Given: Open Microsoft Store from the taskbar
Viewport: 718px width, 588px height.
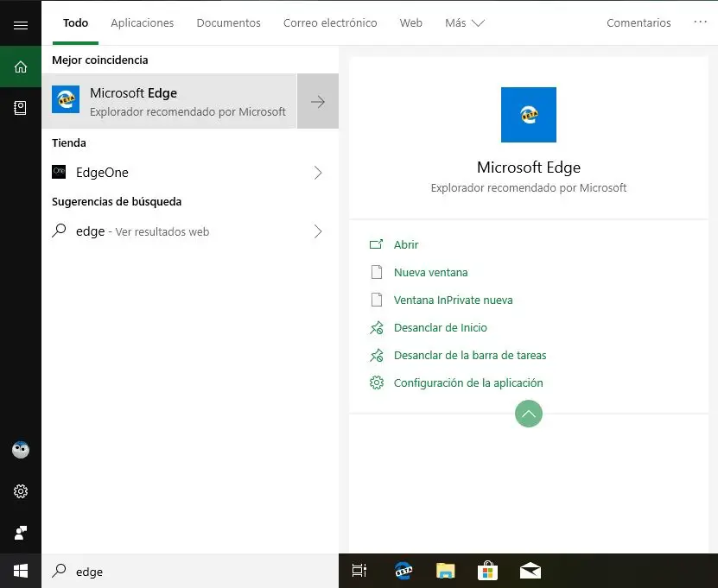Looking at the screenshot, I should pyautogui.click(x=487, y=571).
